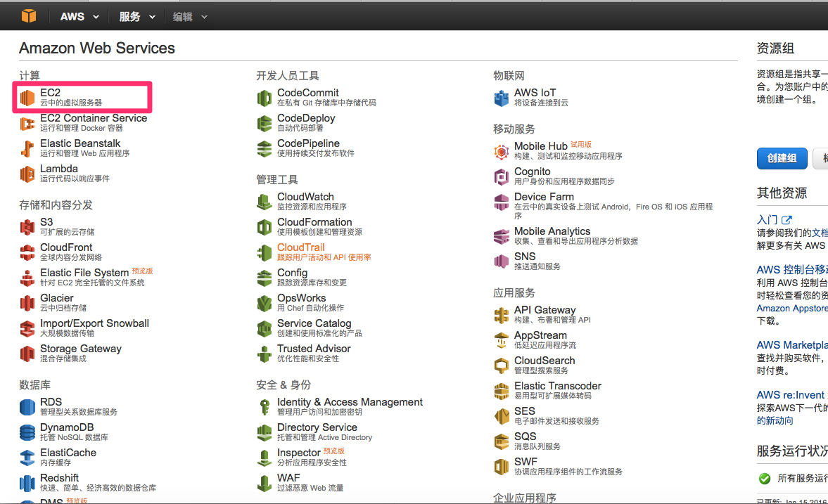Click the EC2 Container Service icon
Screen dimensions: 828x504
tap(27, 123)
